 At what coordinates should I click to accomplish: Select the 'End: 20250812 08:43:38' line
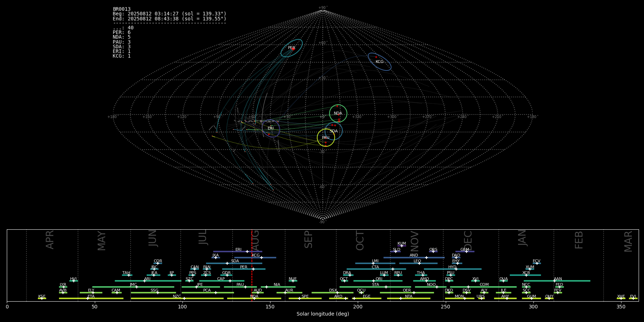click(x=170, y=19)
